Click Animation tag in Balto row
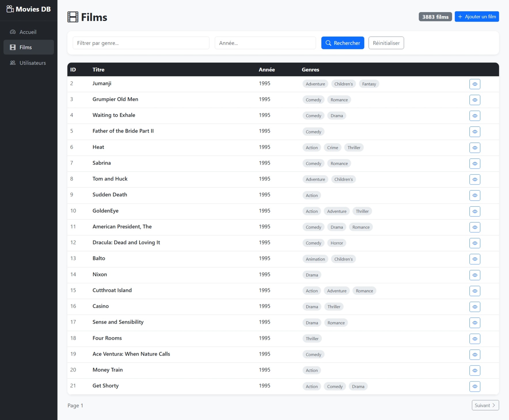 315,259
